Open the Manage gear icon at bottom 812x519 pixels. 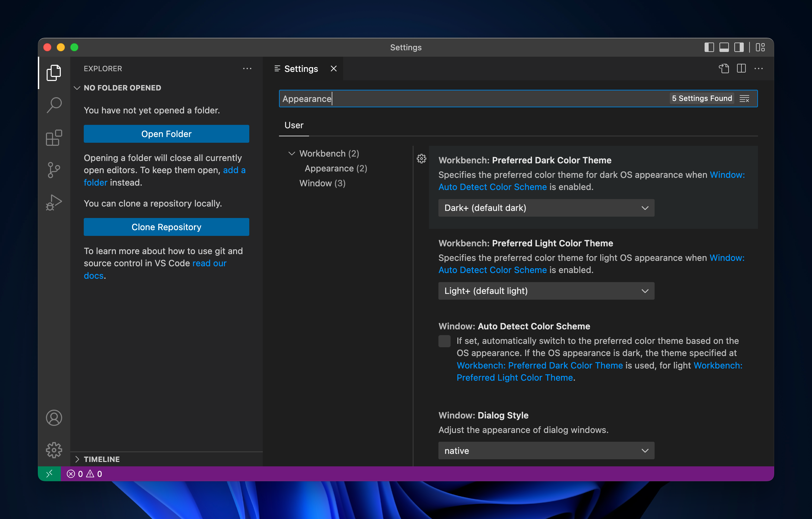click(54, 450)
